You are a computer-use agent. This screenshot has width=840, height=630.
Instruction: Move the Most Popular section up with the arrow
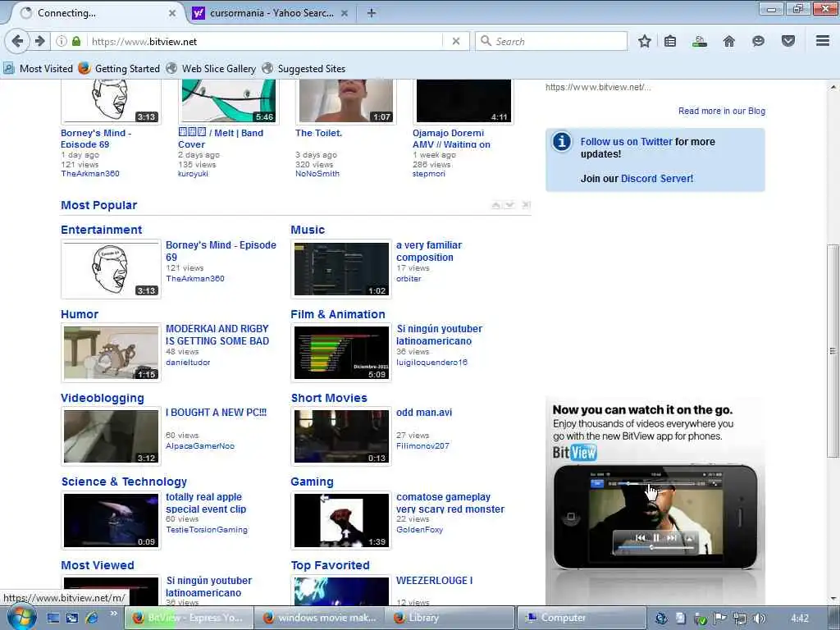tap(496, 205)
